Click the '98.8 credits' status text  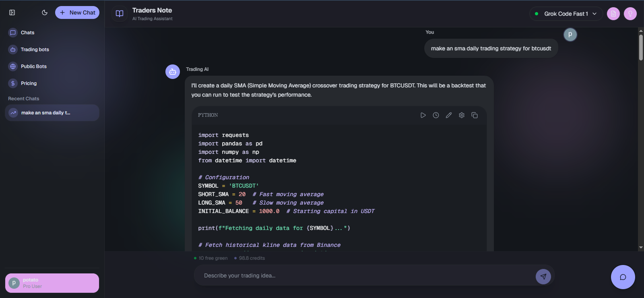pos(252,258)
